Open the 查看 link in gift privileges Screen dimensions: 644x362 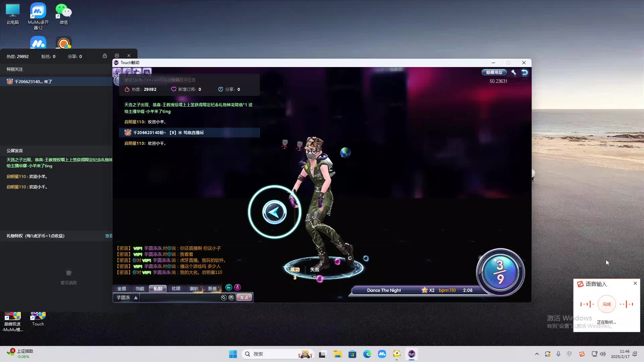pyautogui.click(x=109, y=236)
